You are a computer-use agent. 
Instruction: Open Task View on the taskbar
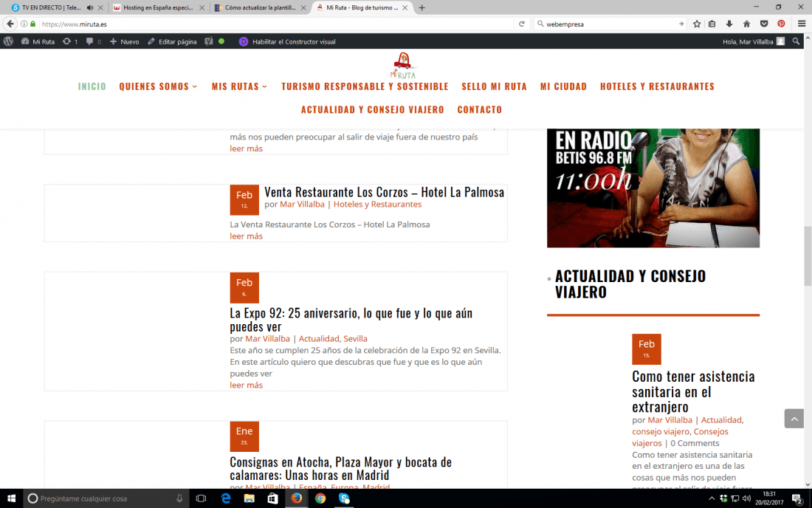pyautogui.click(x=201, y=498)
